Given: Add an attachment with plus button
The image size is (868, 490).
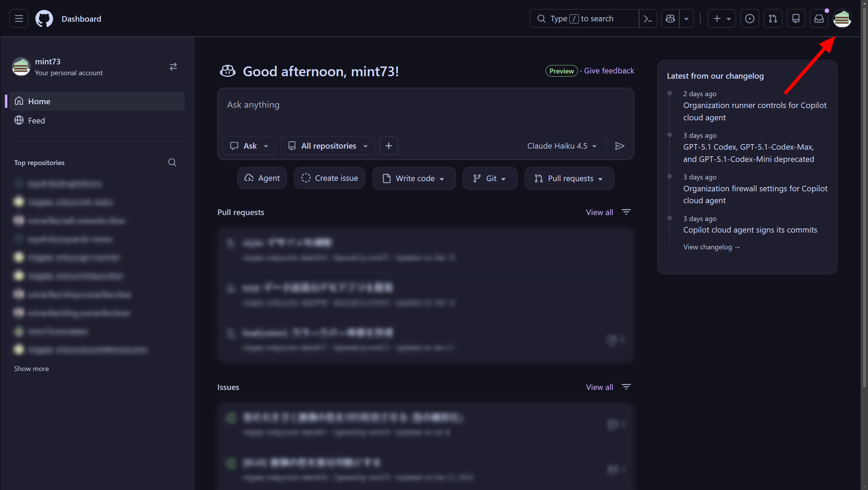Looking at the screenshot, I should tap(389, 146).
